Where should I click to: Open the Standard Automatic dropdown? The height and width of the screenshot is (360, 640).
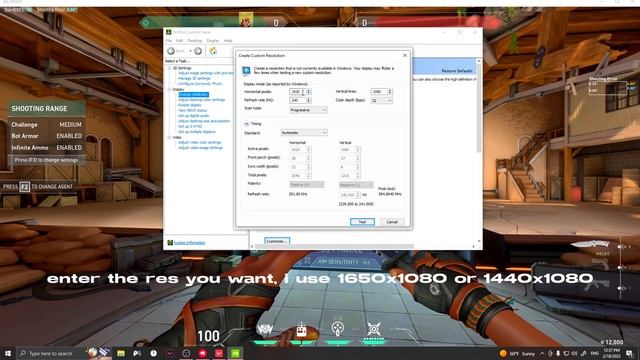pos(304,133)
